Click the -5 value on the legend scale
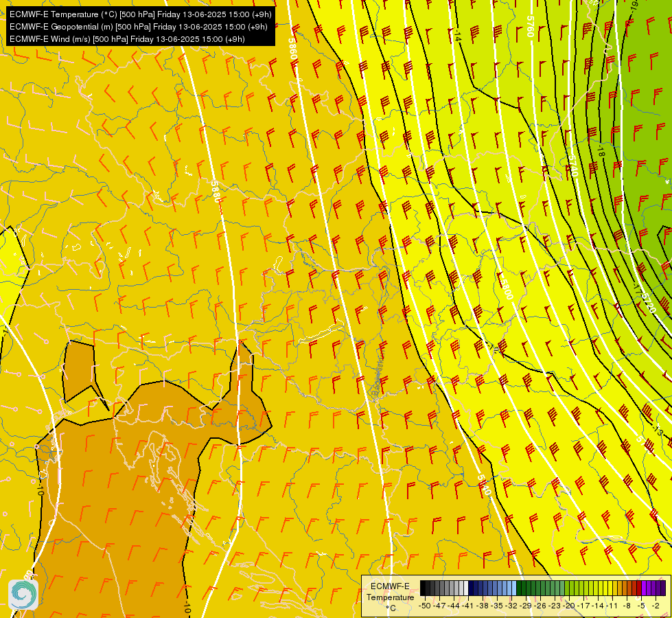Screen dimensions: 672x618 [x=641, y=606]
